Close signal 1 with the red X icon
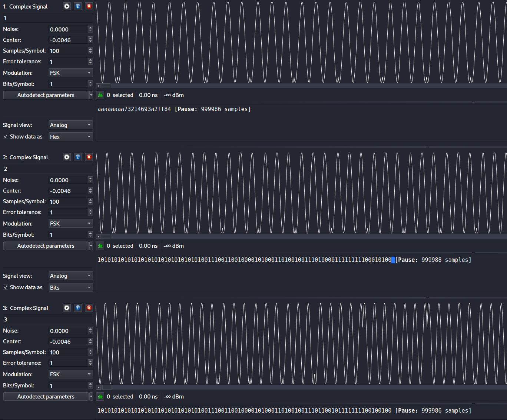Viewport: 507px width, 420px height. point(89,6)
